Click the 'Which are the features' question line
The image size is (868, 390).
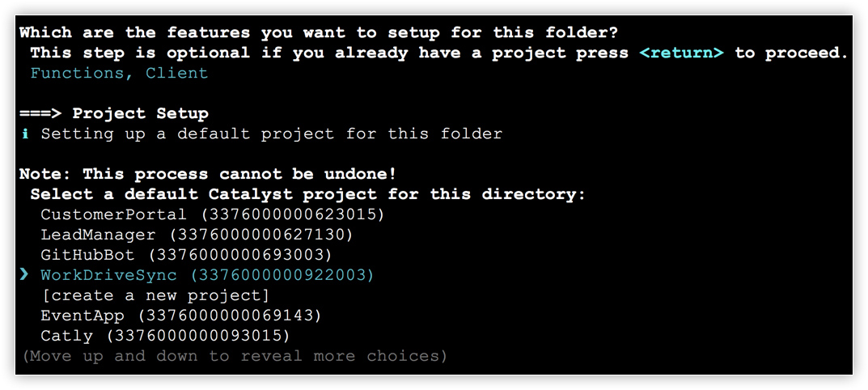click(x=319, y=32)
